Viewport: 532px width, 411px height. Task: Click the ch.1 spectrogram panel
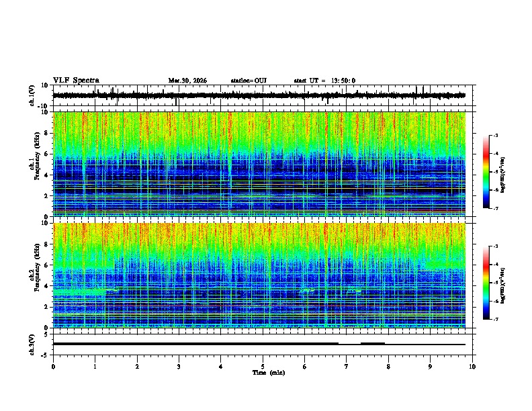click(x=259, y=164)
